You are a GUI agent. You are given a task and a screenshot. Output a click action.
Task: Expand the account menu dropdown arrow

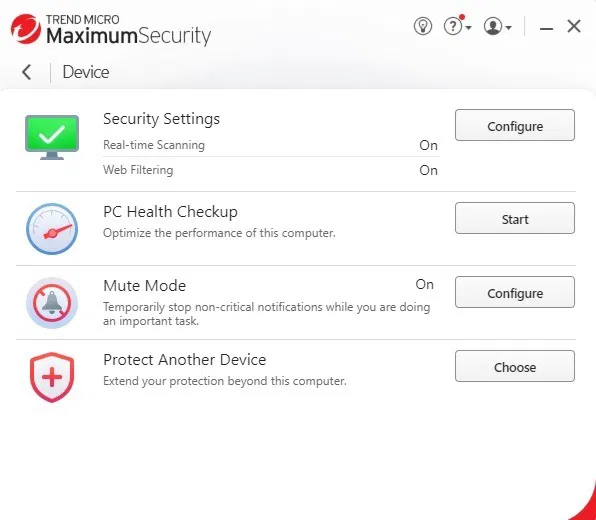509,27
